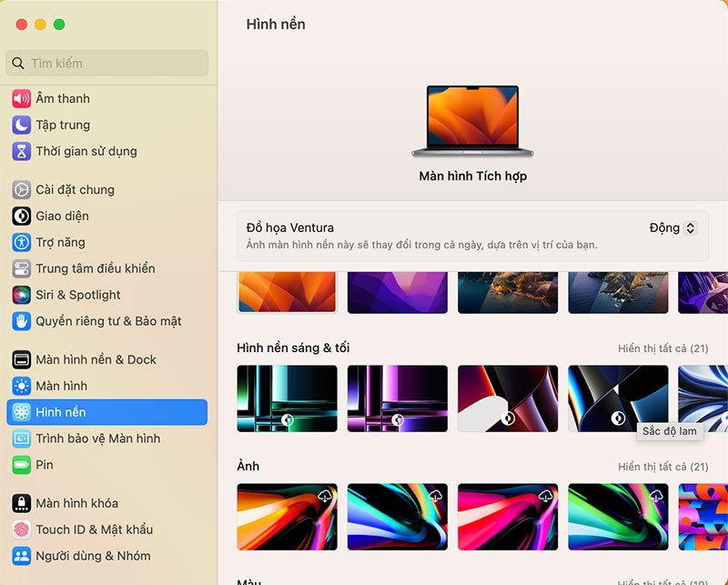Open Màn hình display settings
Image resolution: width=728 pixels, height=585 pixels.
[x=106, y=386]
